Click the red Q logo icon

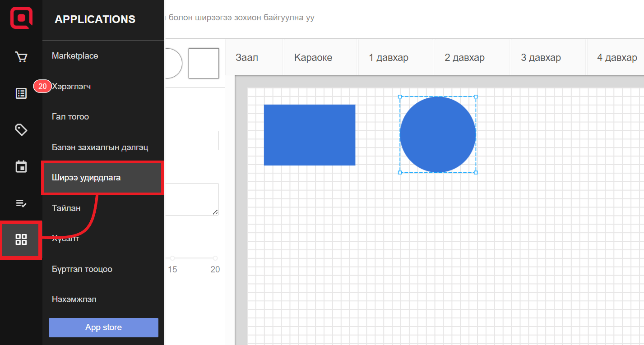click(x=21, y=18)
